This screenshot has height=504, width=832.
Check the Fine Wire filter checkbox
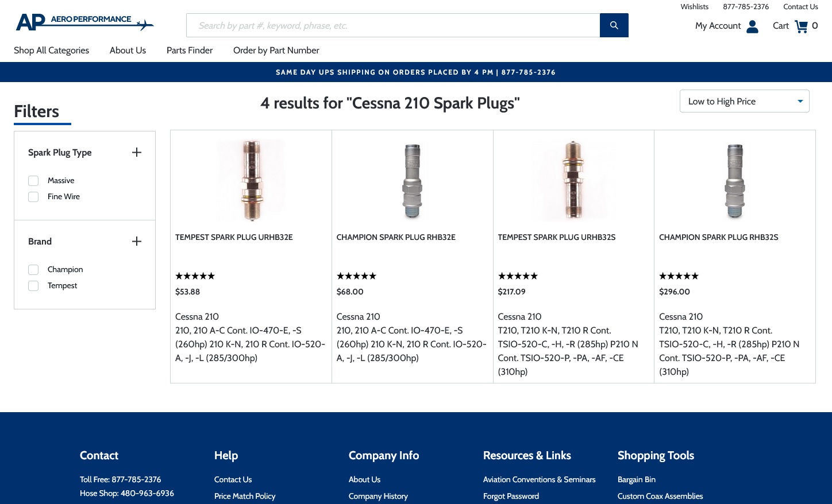click(33, 197)
